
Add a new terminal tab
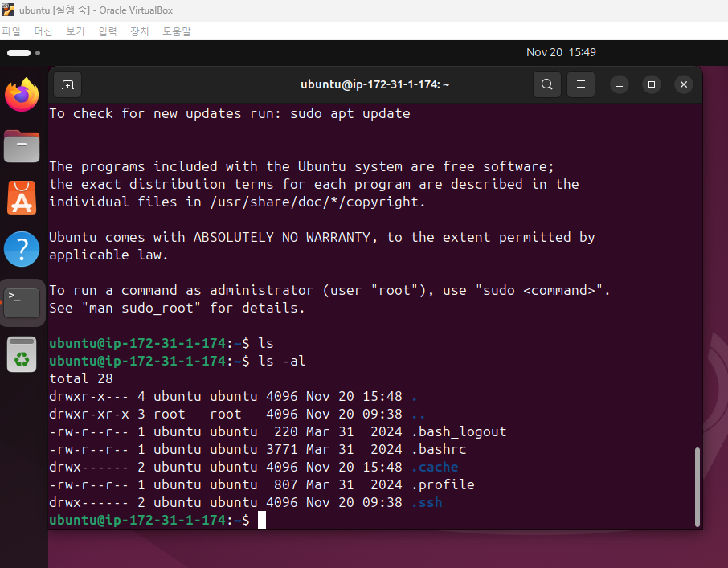(67, 85)
